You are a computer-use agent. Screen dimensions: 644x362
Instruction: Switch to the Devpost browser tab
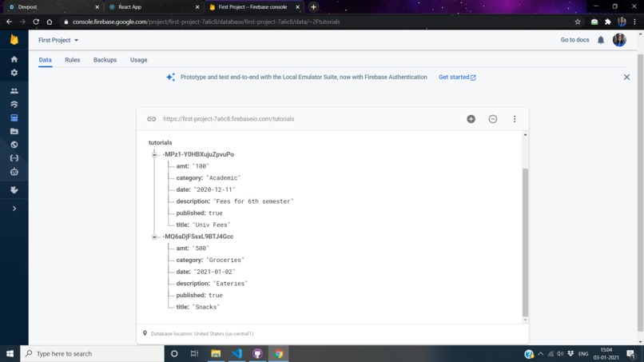[54, 7]
